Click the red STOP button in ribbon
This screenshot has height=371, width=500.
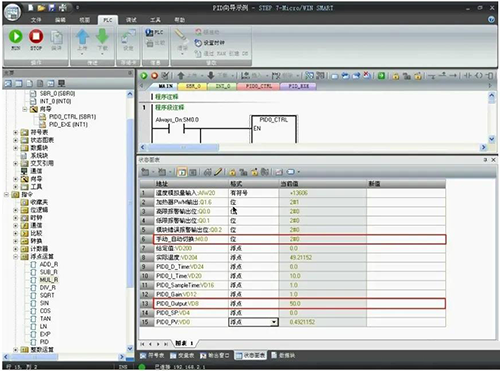(36, 36)
